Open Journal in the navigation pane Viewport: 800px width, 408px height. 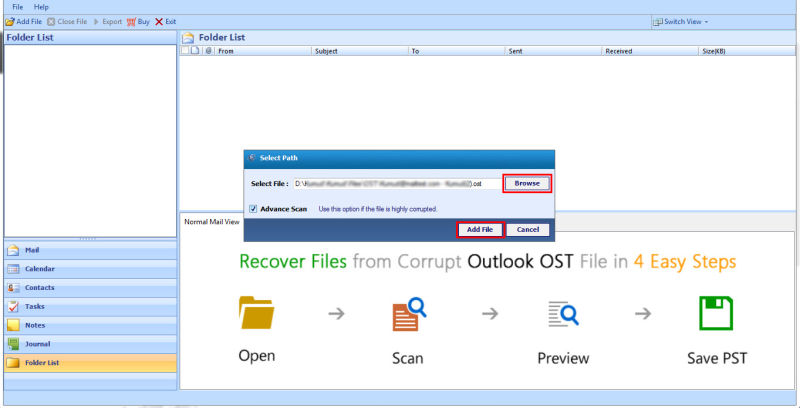tap(90, 344)
